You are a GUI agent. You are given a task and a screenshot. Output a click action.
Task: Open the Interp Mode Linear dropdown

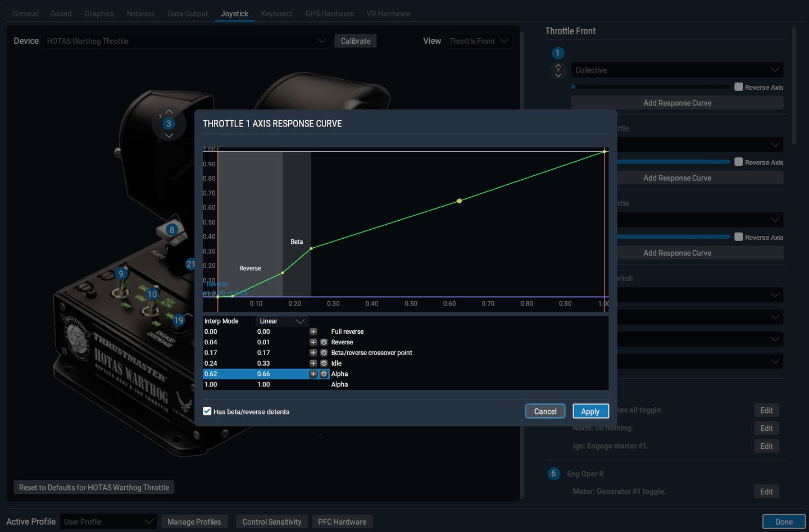click(281, 321)
